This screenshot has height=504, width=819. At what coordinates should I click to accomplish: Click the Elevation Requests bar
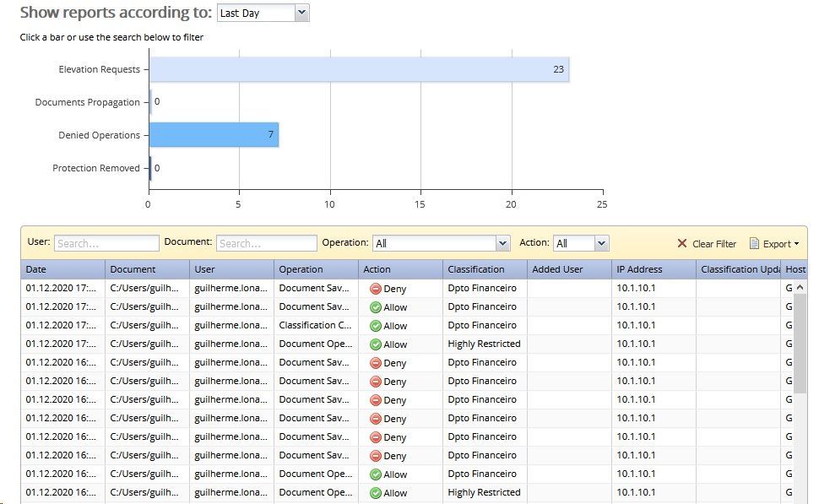359,69
